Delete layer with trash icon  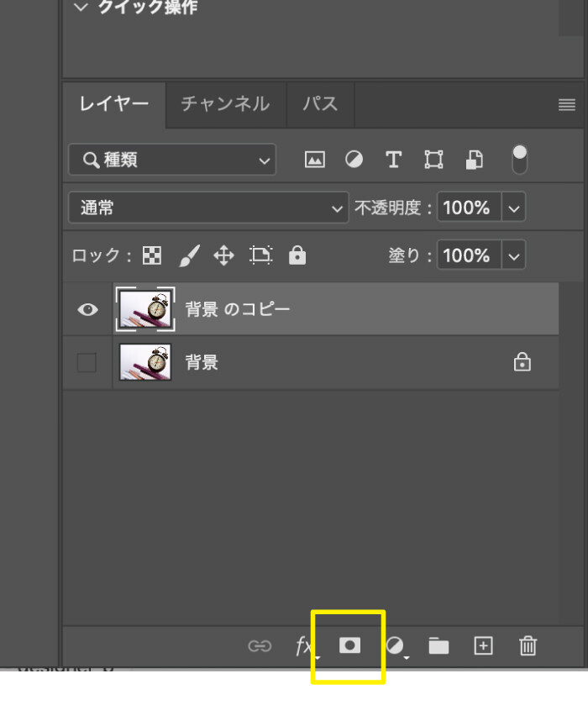tap(528, 645)
